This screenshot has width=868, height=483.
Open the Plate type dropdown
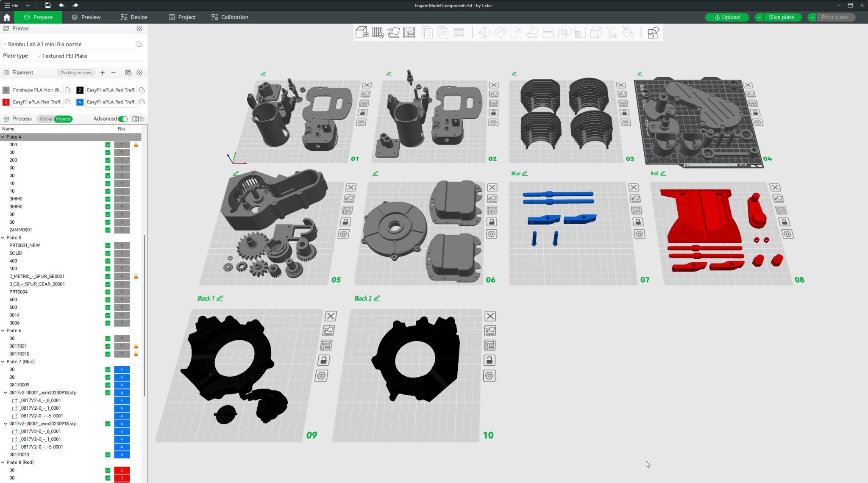89,56
